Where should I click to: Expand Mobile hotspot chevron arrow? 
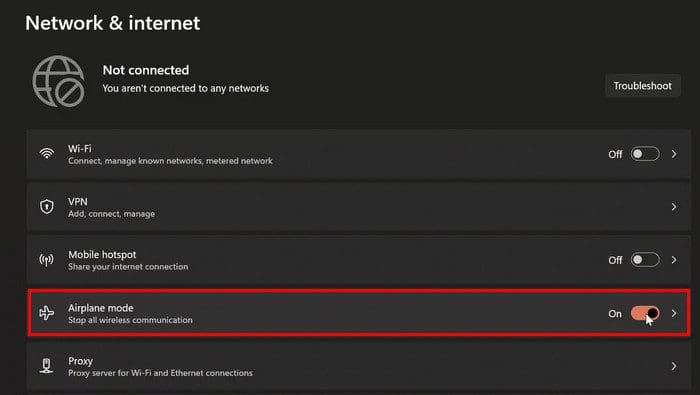(x=674, y=260)
